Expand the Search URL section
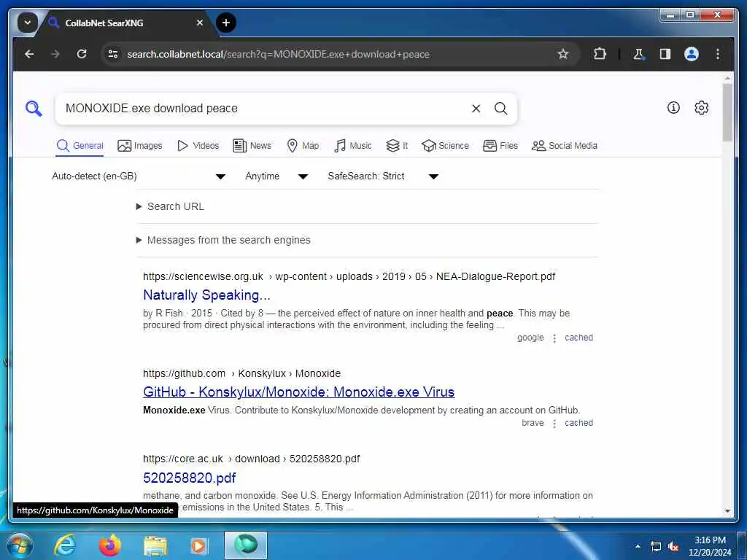Screen dimensions: 747x560 click(171, 206)
